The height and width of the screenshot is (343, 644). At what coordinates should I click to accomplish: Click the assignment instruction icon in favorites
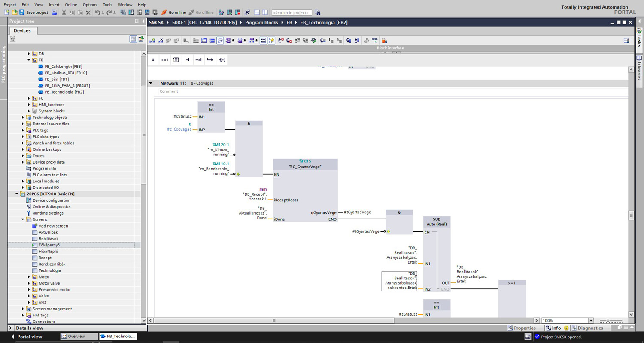tap(222, 60)
